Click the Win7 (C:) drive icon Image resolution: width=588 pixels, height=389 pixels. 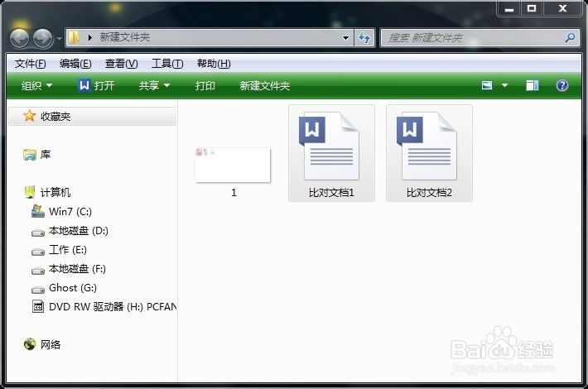coord(38,211)
